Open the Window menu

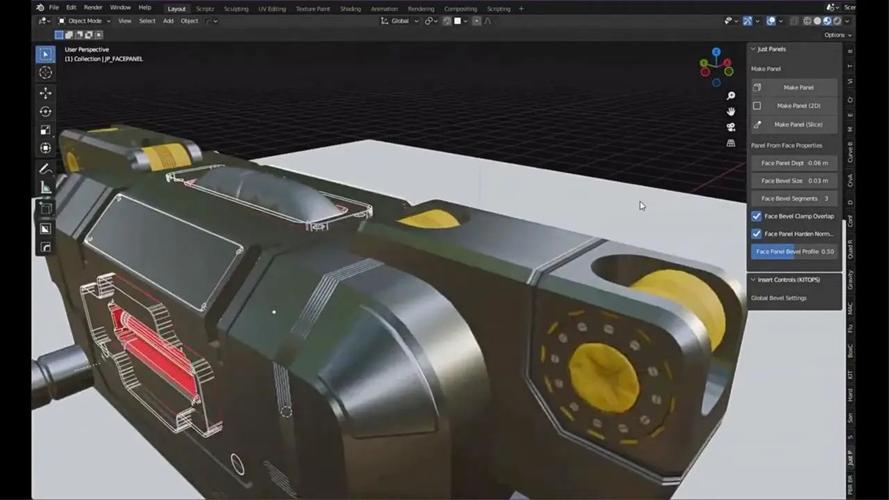point(120,7)
